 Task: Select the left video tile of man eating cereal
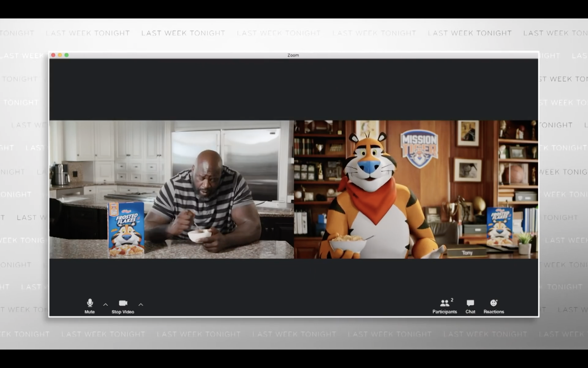(x=171, y=189)
